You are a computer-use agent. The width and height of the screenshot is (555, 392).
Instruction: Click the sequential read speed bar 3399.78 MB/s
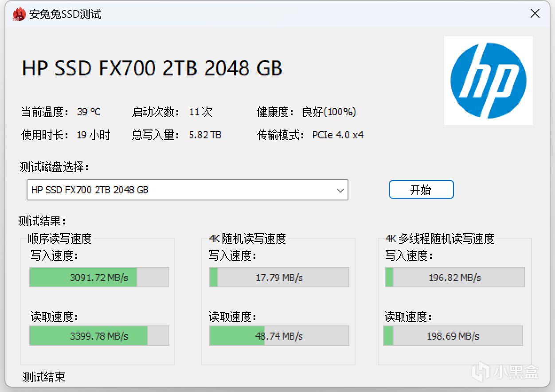[x=99, y=336]
